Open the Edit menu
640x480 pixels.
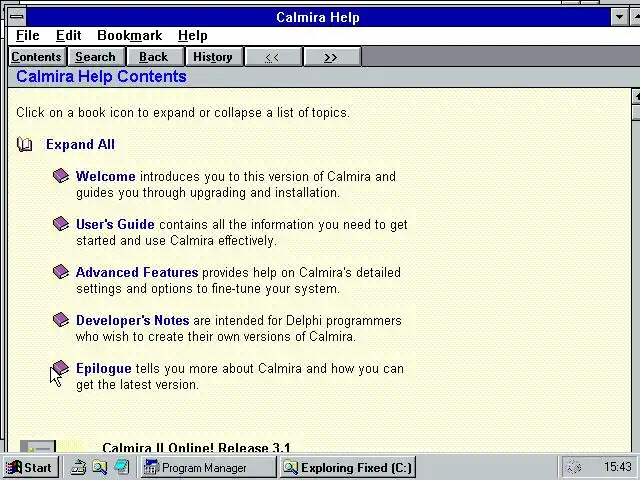pyautogui.click(x=69, y=36)
